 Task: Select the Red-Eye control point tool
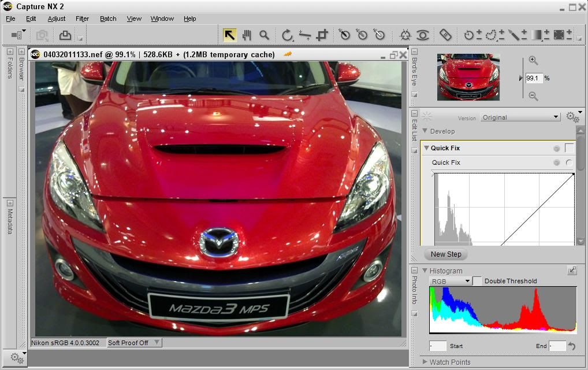423,35
